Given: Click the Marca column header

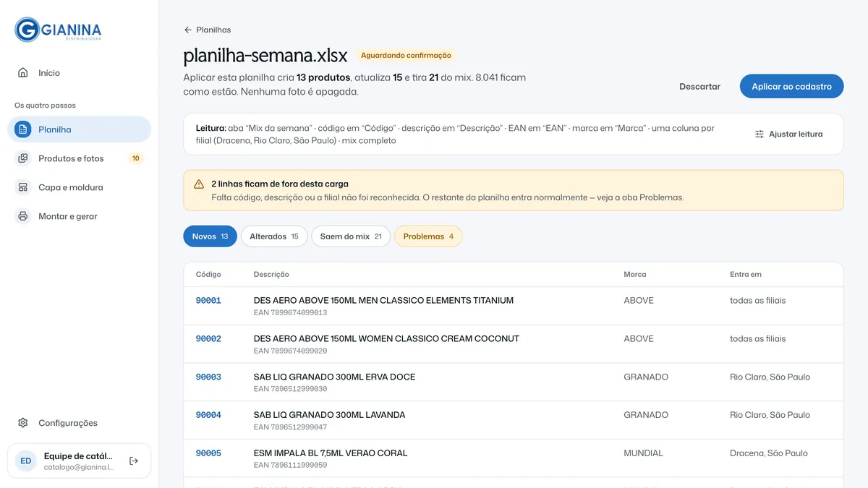Looking at the screenshot, I should tap(635, 275).
